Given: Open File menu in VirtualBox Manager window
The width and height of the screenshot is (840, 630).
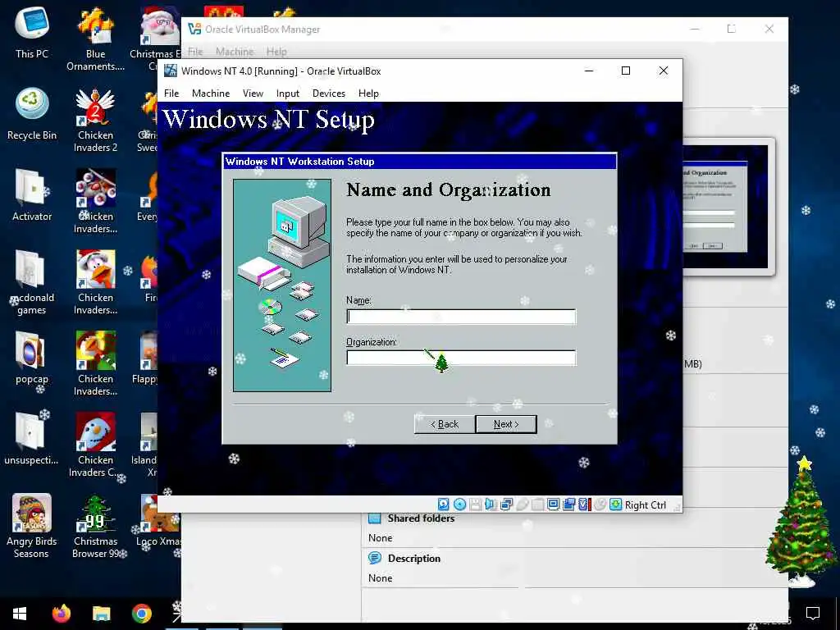Looking at the screenshot, I should (195, 52).
